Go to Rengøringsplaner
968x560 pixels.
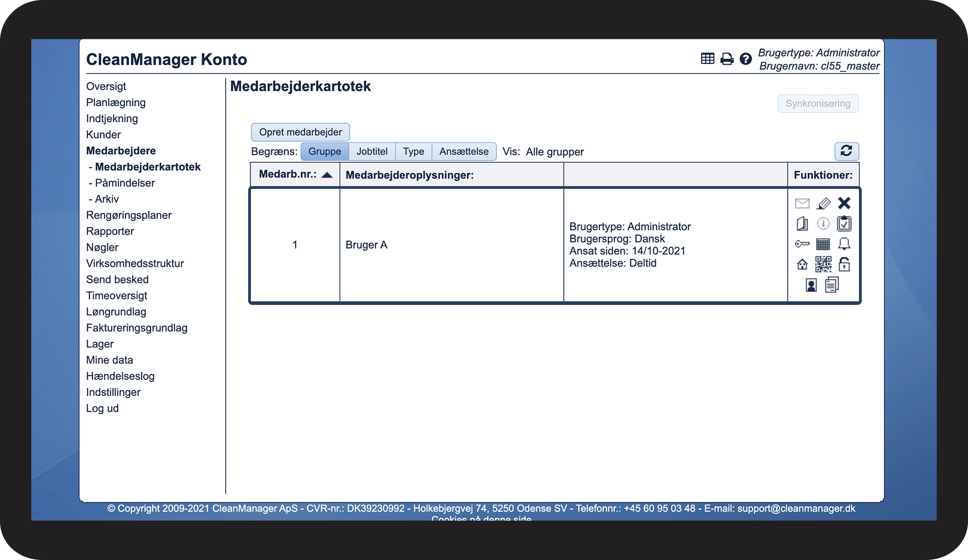pyautogui.click(x=129, y=215)
